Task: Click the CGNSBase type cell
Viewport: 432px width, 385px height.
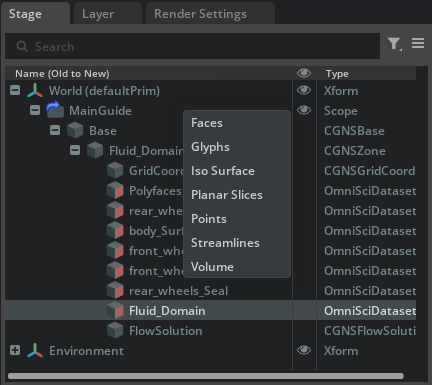Action: 354,131
